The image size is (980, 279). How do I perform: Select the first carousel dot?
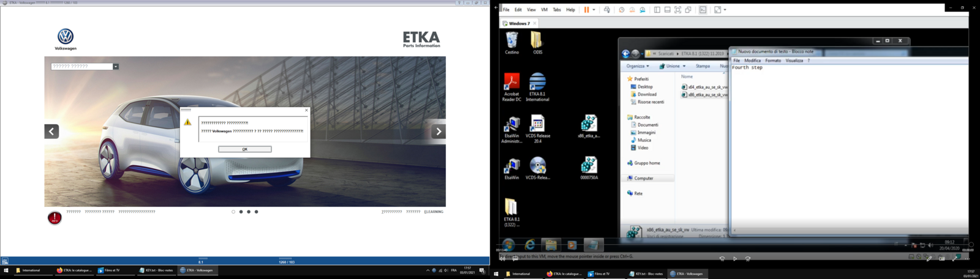click(x=233, y=212)
